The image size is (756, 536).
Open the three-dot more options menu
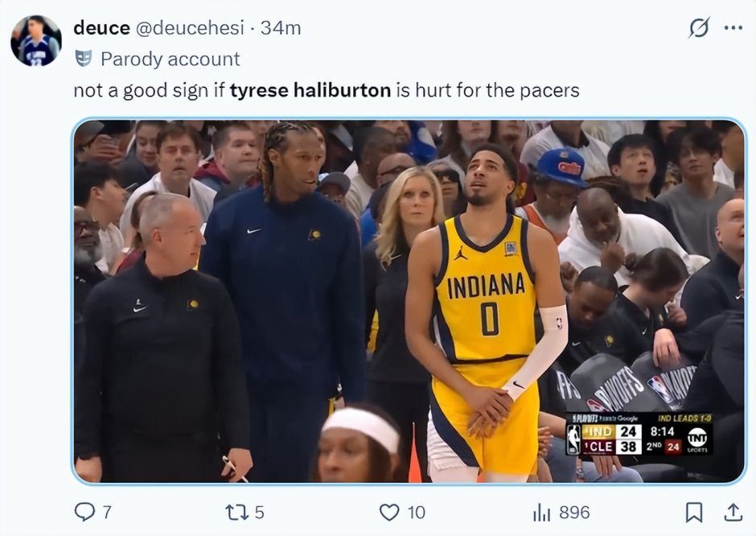733,28
